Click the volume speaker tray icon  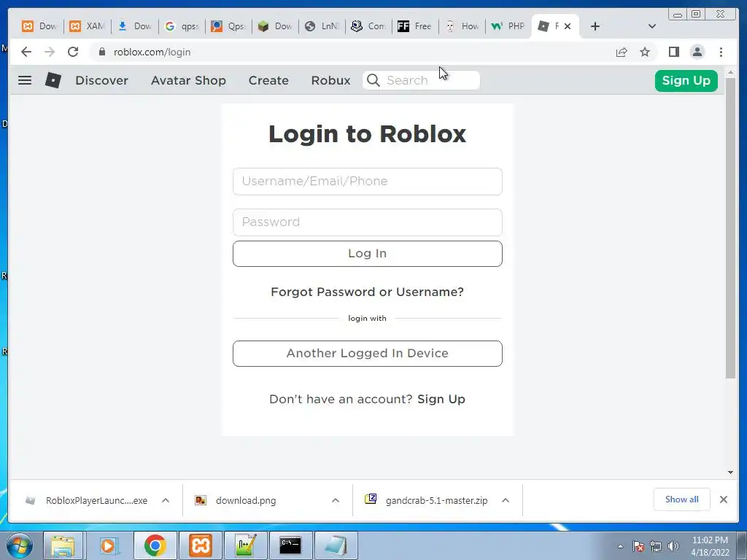pos(673,546)
